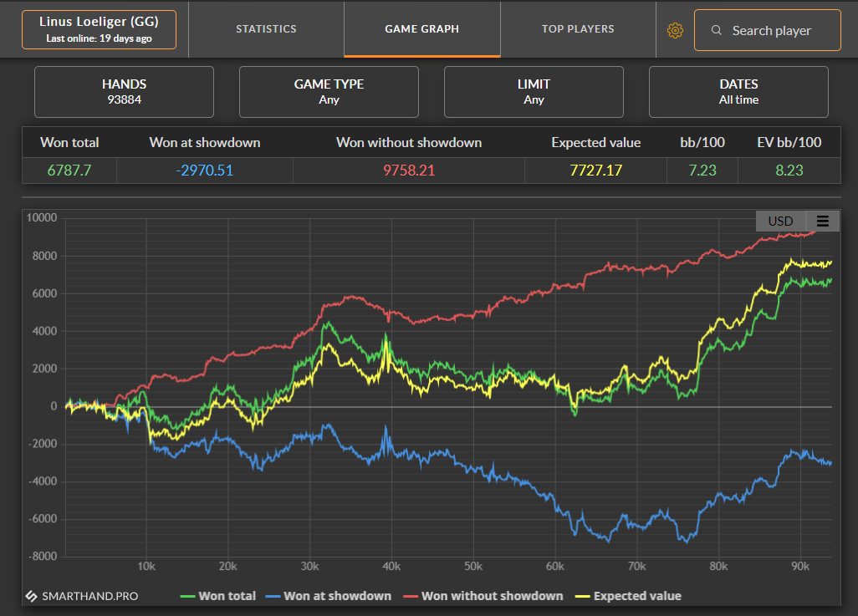The height and width of the screenshot is (616, 858).
Task: Toggle the Expected value legend entry
Action: tap(628, 596)
